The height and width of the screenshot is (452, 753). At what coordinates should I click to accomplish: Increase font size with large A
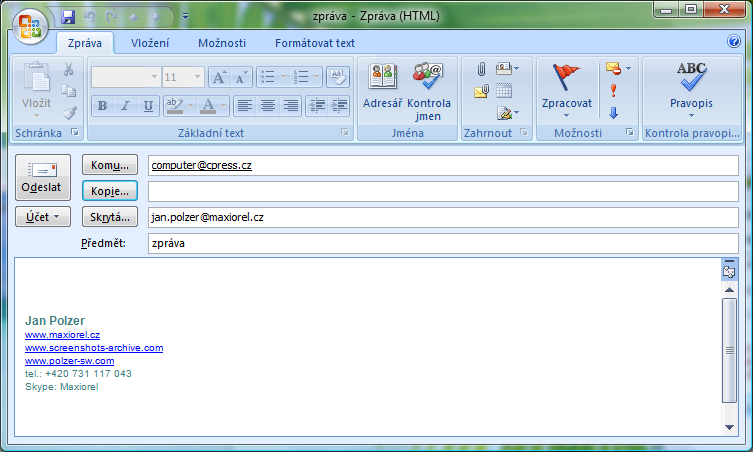[x=219, y=77]
